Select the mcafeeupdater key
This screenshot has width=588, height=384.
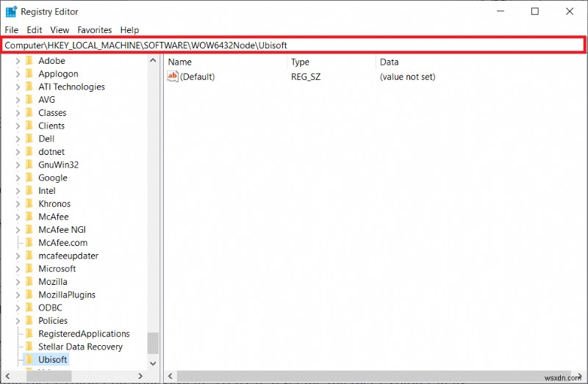68,256
